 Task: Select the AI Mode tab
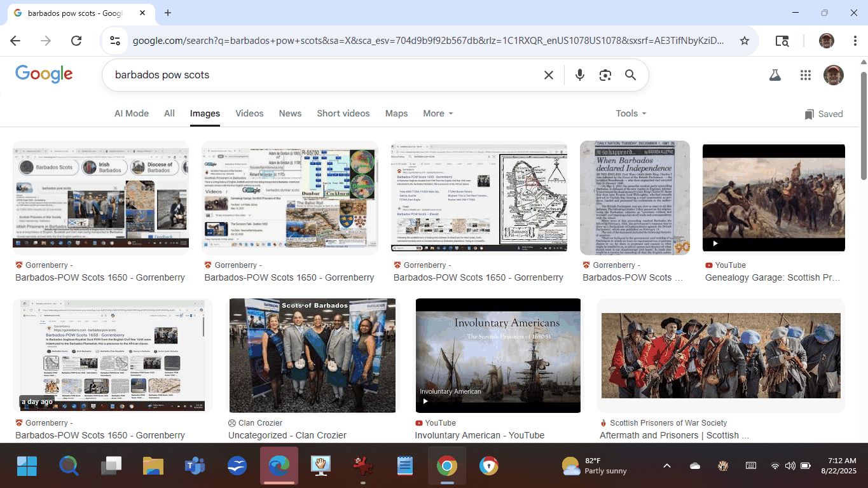pos(132,113)
